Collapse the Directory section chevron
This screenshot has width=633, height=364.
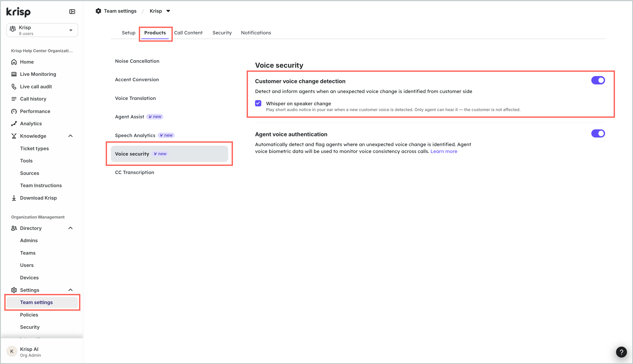click(x=70, y=228)
